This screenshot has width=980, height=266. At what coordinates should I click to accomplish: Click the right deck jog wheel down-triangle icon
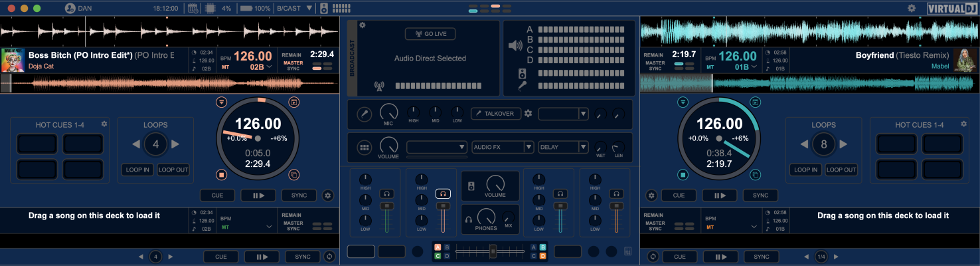coord(683,102)
